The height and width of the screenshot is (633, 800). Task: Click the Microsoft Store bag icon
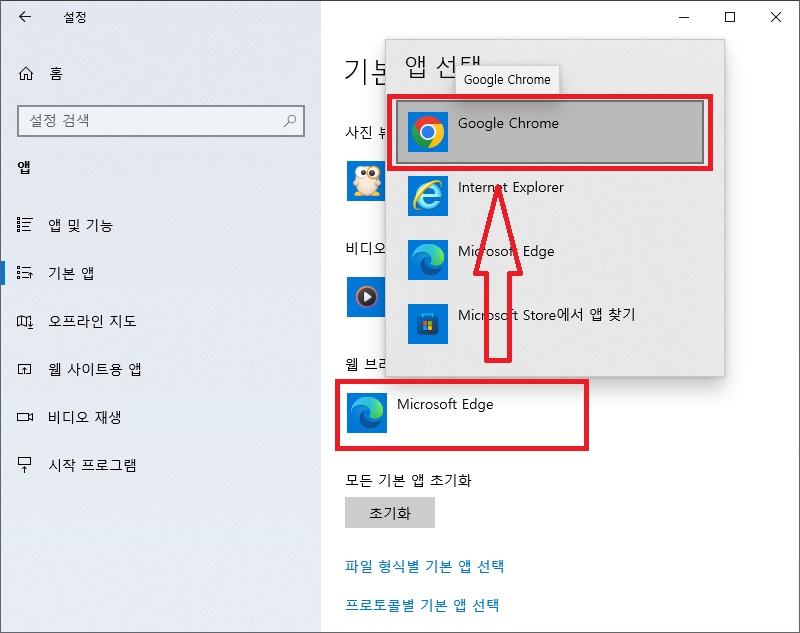[428, 324]
